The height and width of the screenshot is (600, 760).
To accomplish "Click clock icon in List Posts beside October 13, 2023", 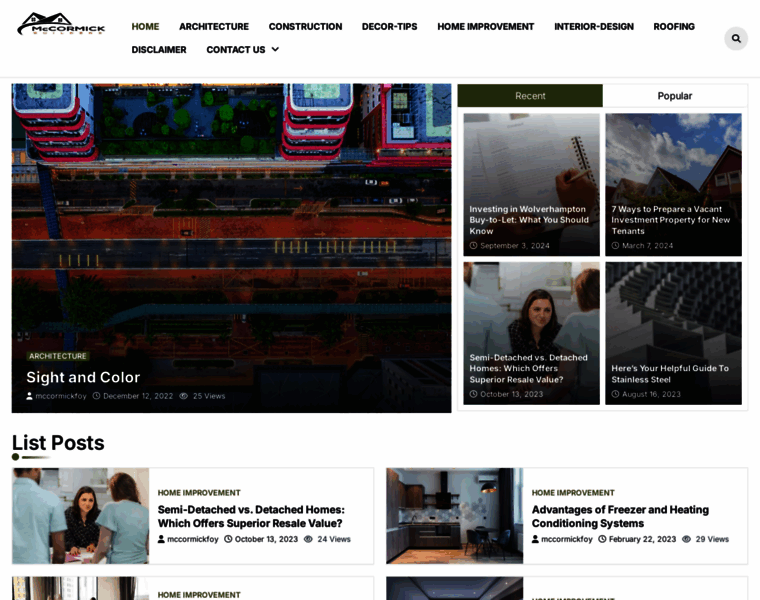I will coord(228,539).
